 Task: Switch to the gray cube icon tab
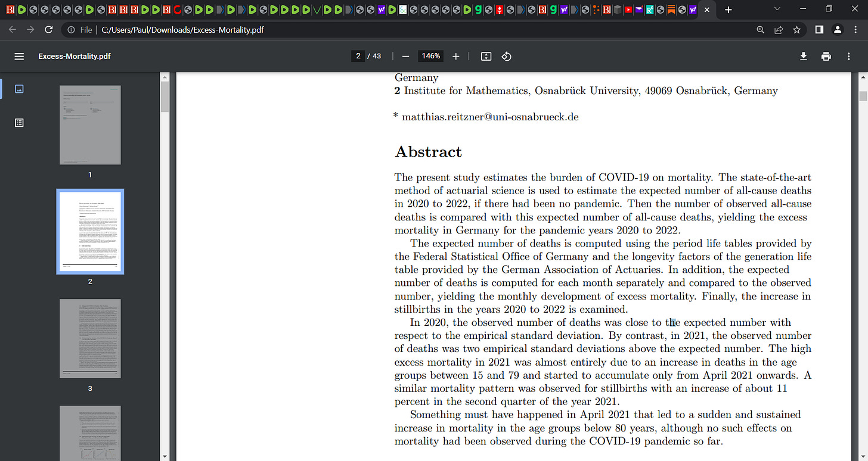point(618,10)
